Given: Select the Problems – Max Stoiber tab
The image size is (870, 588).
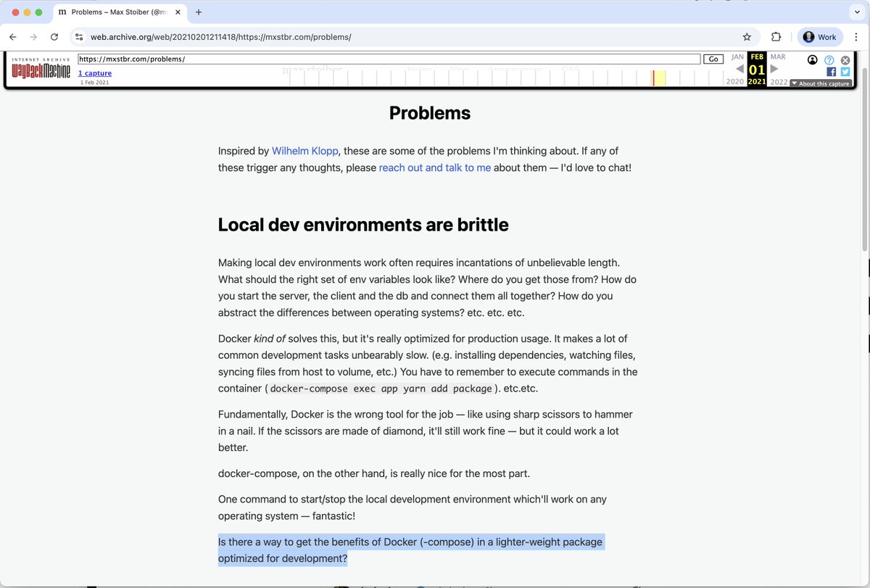Looking at the screenshot, I should tap(118, 12).
